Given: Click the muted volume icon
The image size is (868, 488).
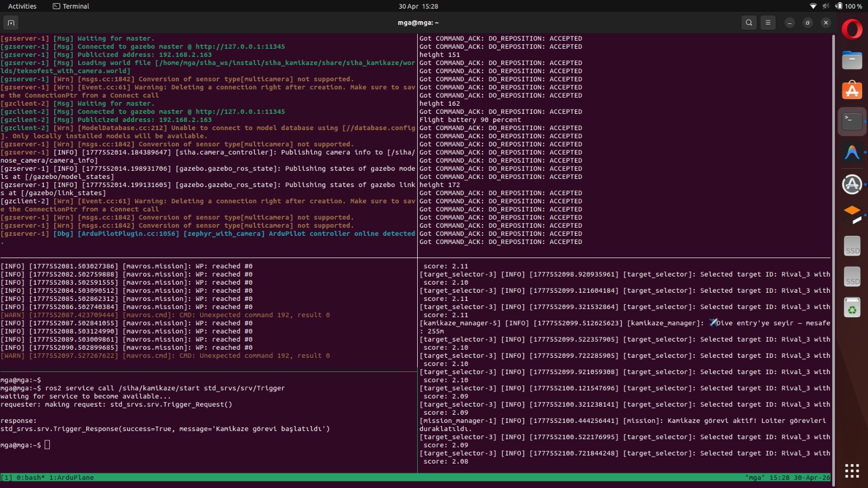Looking at the screenshot, I should (826, 7).
